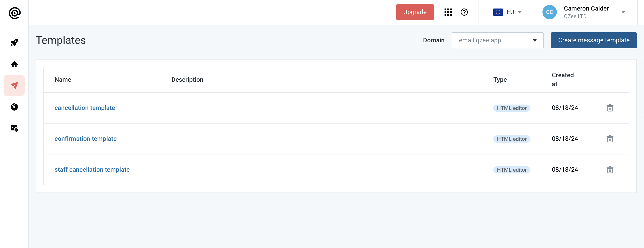This screenshot has width=644, height=248.
Task: Open the email.qzee.app domain dropdown
Action: pos(497,40)
